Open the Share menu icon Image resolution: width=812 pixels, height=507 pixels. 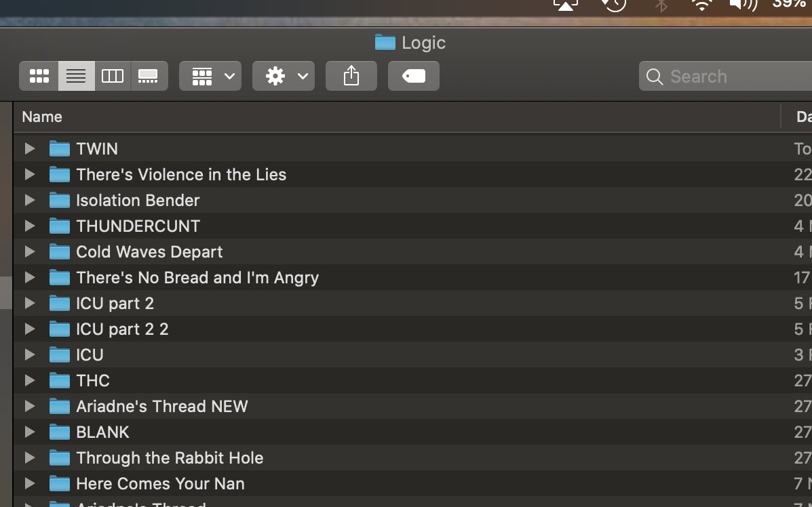click(351, 76)
